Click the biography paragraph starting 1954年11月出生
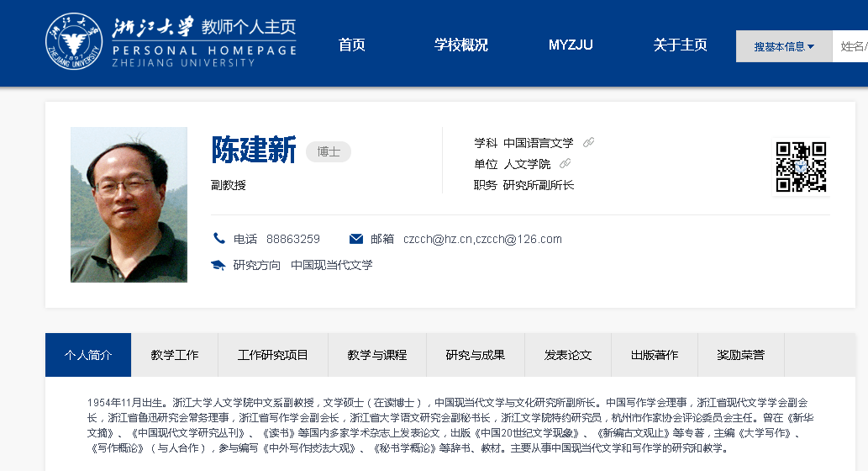Screen dimensions: 868x471 point(450,425)
